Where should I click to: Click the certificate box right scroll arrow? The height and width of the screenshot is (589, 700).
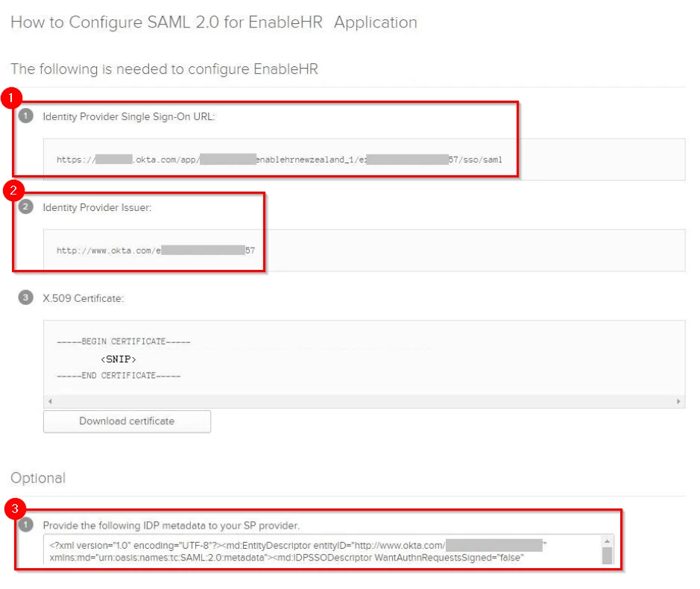(678, 401)
